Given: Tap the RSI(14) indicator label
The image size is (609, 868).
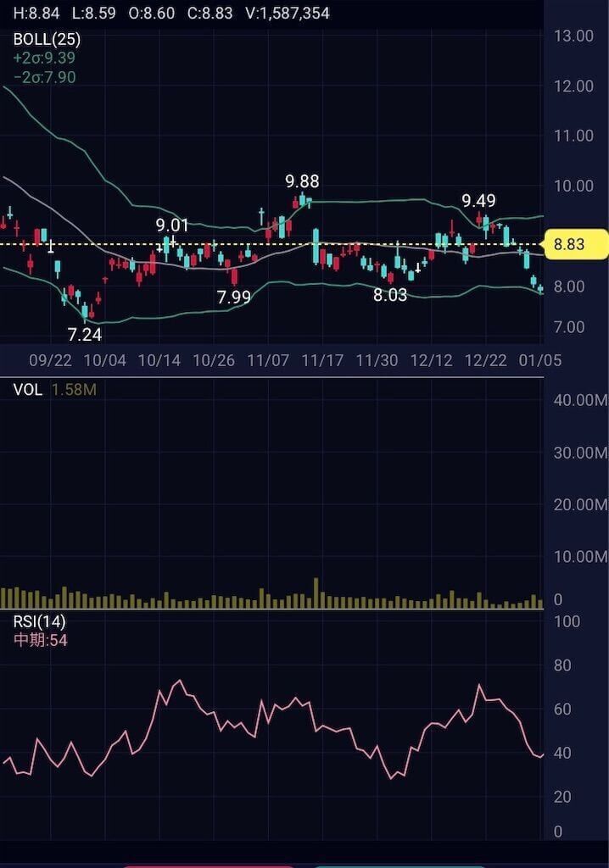Looking at the screenshot, I should pos(39,621).
